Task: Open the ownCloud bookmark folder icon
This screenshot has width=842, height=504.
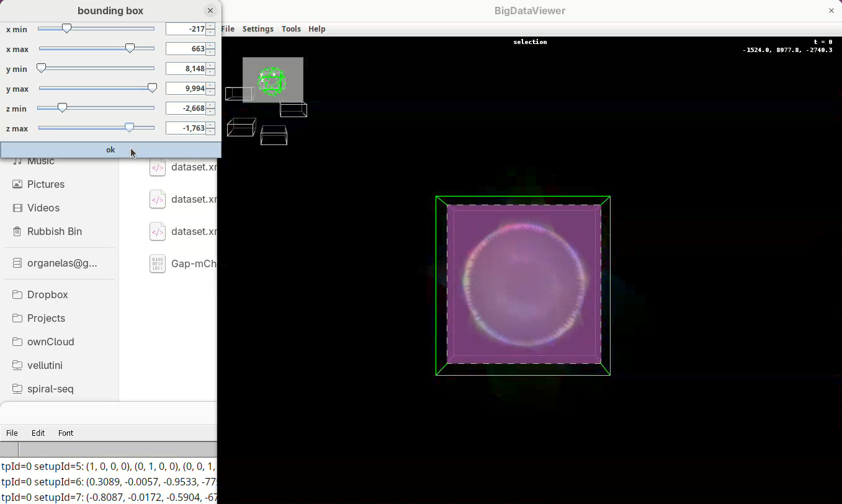Action: click(17, 342)
